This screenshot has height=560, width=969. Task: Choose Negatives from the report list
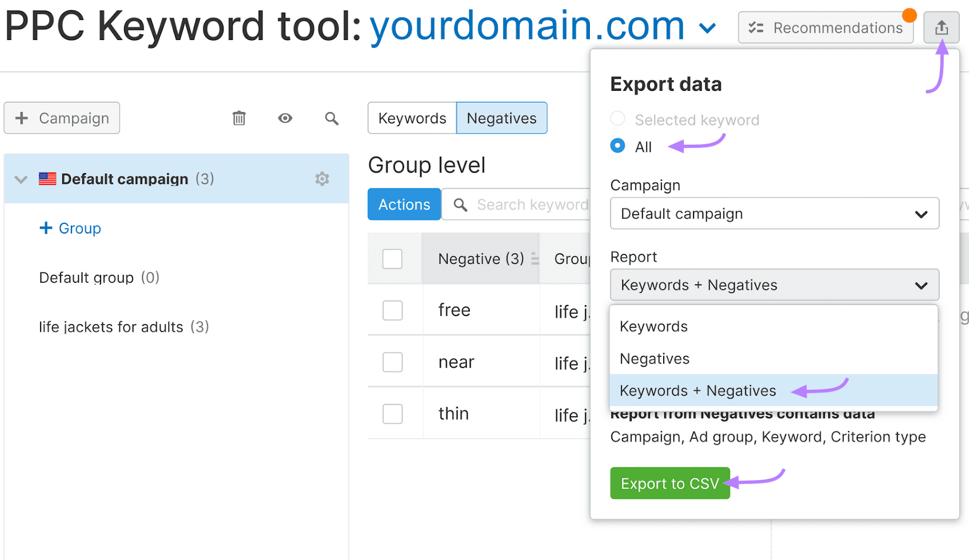[773, 358]
